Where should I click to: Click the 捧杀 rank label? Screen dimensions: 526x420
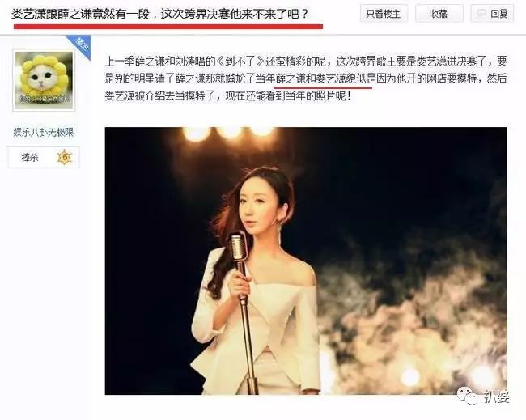tap(30, 157)
